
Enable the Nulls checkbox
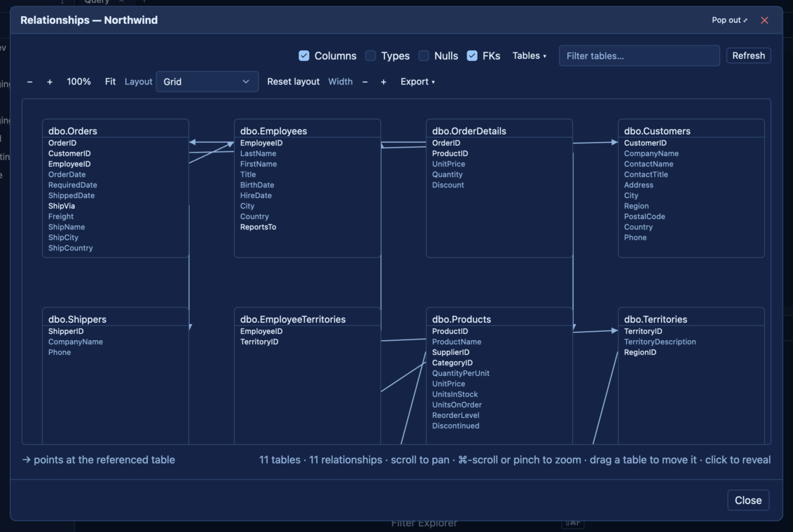pos(424,55)
